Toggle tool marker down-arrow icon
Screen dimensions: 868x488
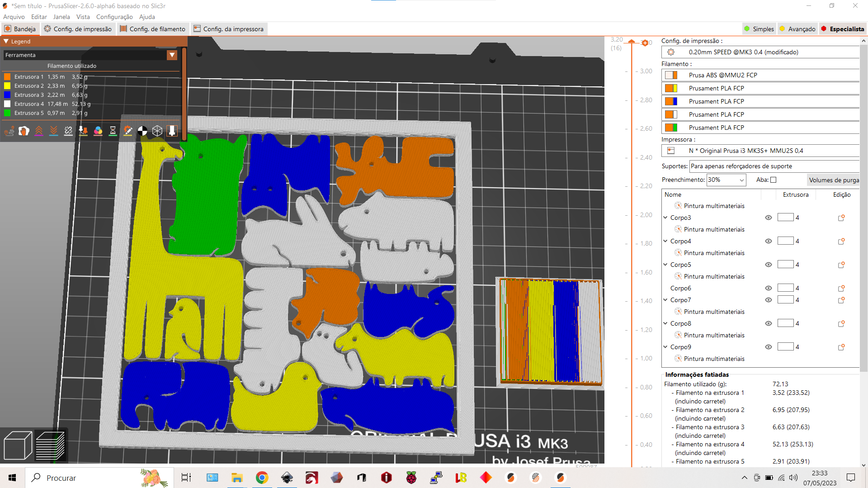tap(172, 131)
